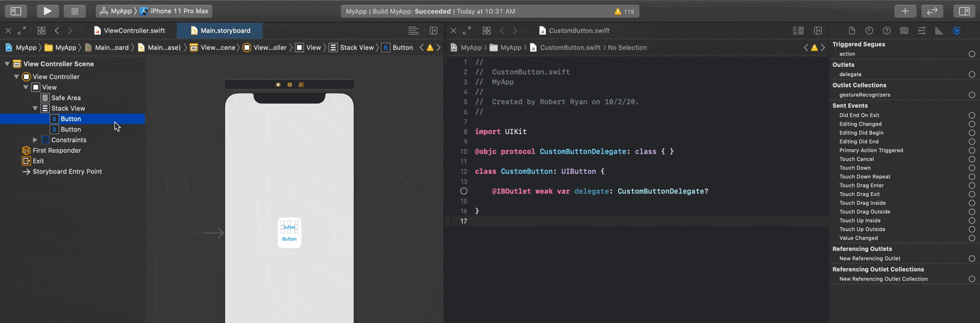Image resolution: width=980 pixels, height=323 pixels.
Task: Stop the running build
Action: pos(75,11)
